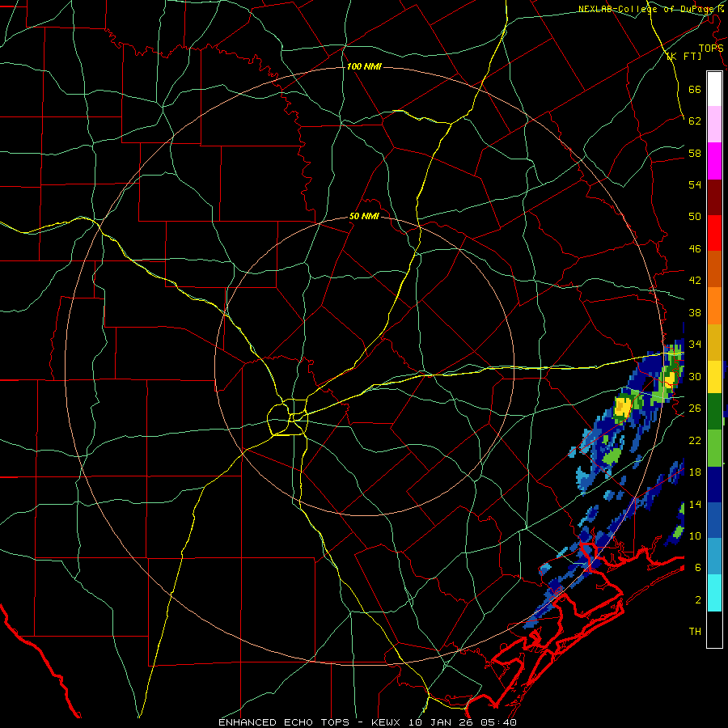Click the legend value "50"
This screenshot has width=728, height=728.
[x=695, y=217]
